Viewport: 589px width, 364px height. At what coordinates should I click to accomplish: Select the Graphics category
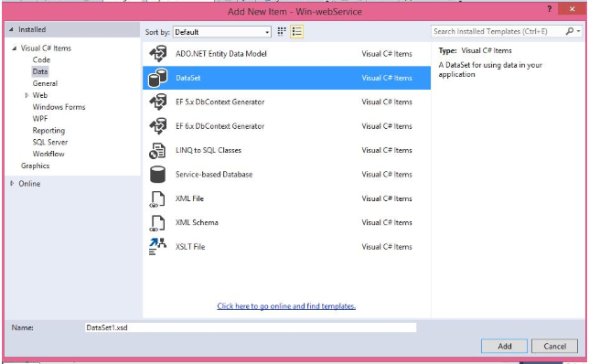(36, 166)
